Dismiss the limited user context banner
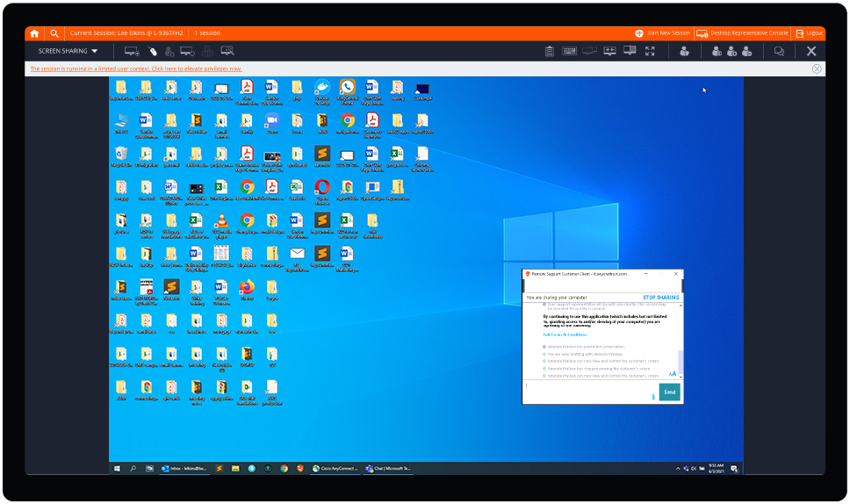The width and height of the screenshot is (850, 504). (x=817, y=68)
